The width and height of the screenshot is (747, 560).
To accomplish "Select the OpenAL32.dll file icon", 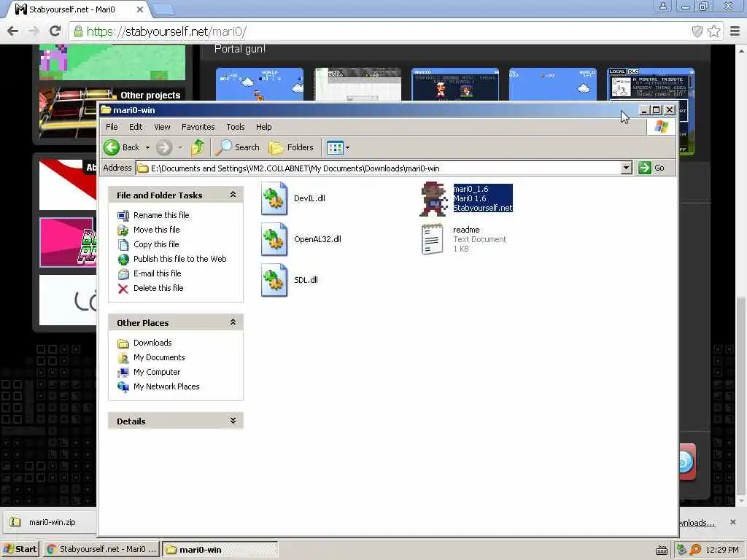I will [x=274, y=239].
